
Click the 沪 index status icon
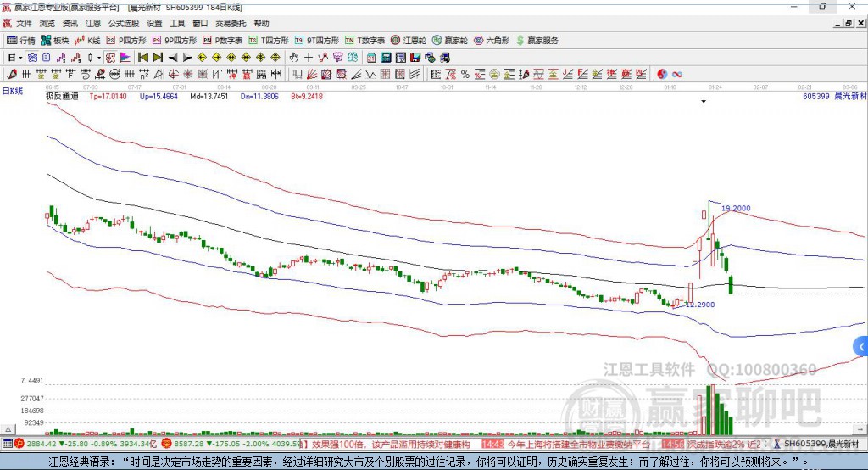click(x=19, y=444)
